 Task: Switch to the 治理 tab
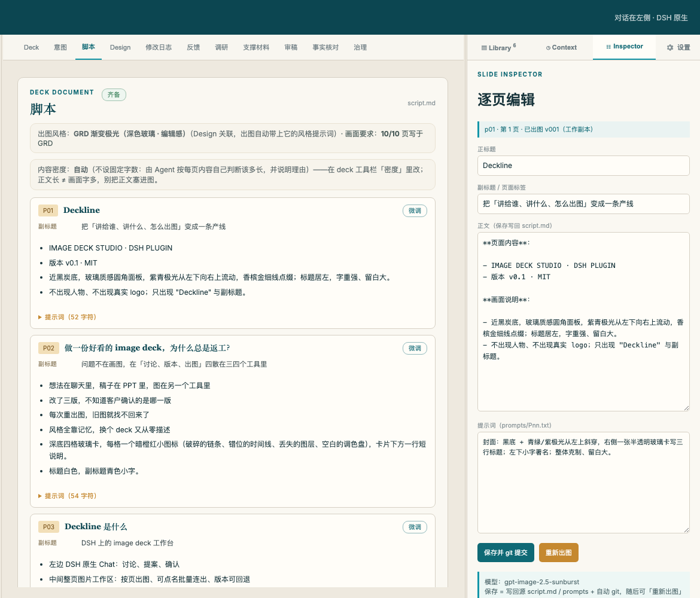click(x=360, y=47)
